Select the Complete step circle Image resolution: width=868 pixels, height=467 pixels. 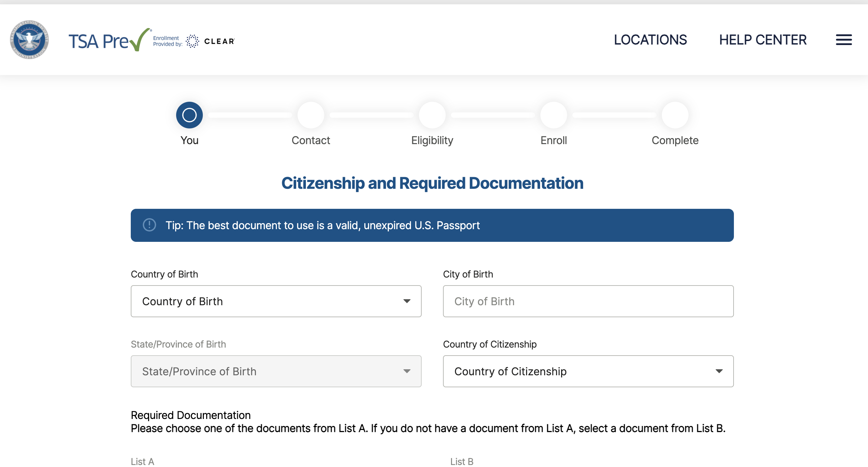[675, 115]
